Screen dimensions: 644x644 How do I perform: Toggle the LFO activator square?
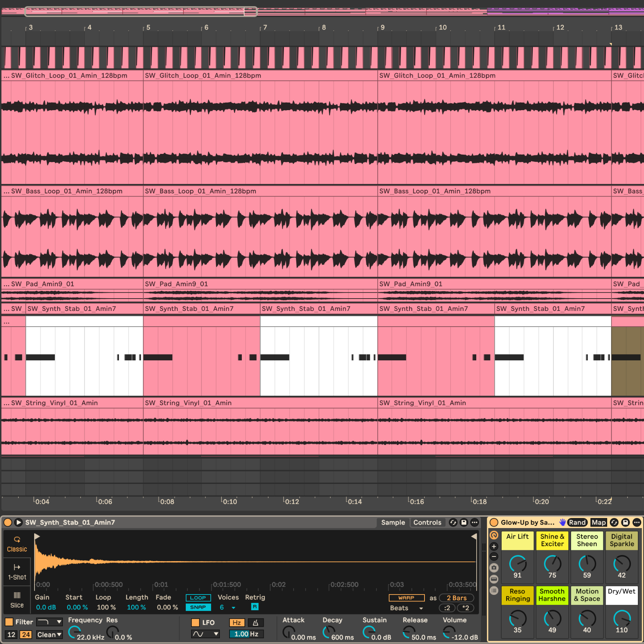pos(195,623)
